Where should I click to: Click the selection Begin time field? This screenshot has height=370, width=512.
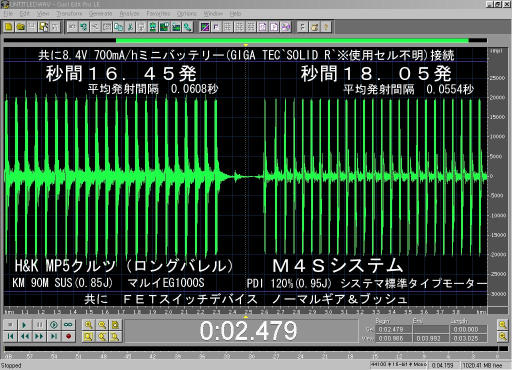click(x=391, y=329)
